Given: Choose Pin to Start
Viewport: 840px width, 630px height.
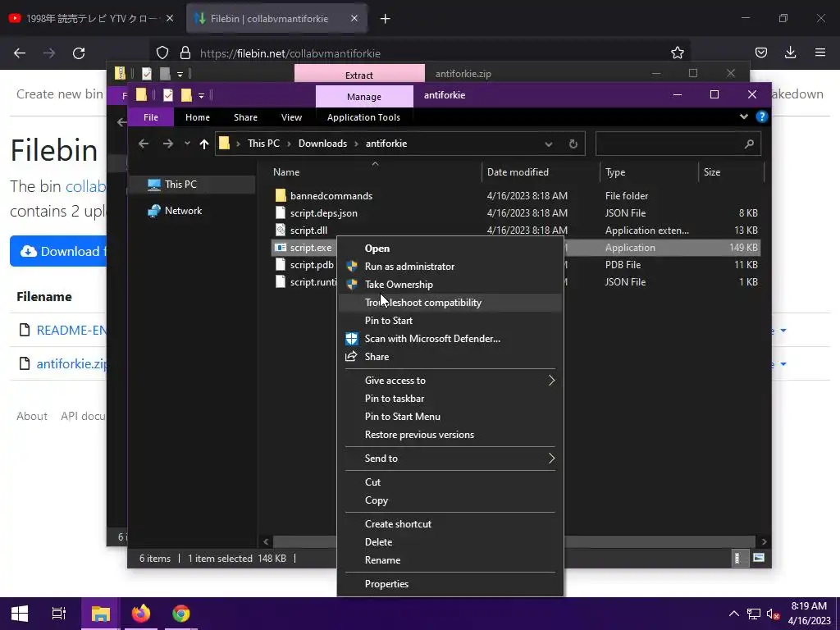Looking at the screenshot, I should [388, 321].
